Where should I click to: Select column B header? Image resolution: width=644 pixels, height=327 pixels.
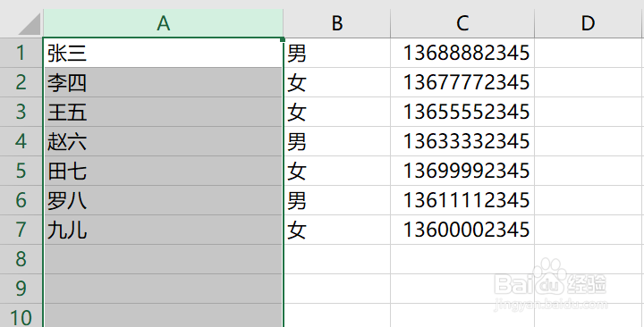pos(337,23)
